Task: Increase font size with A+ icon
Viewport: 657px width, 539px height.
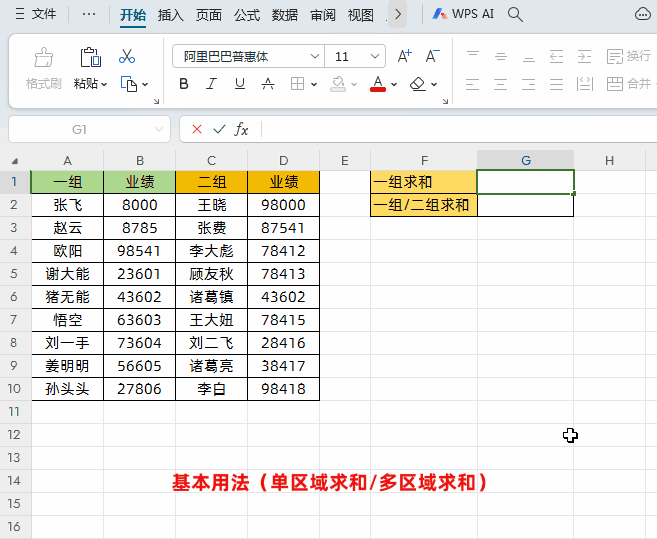Action: pyautogui.click(x=405, y=56)
